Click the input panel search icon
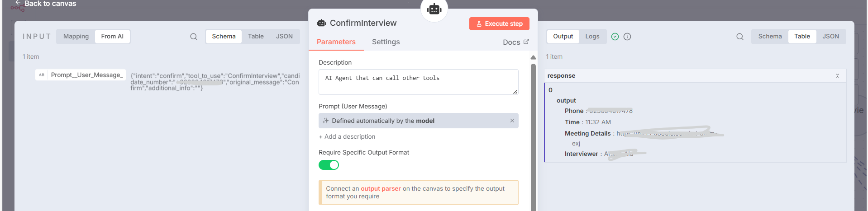This screenshot has width=868, height=211. 194,37
